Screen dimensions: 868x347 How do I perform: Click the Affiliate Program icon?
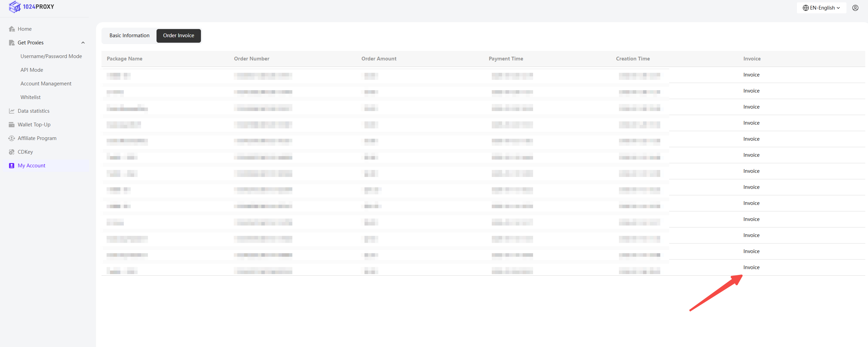12,138
